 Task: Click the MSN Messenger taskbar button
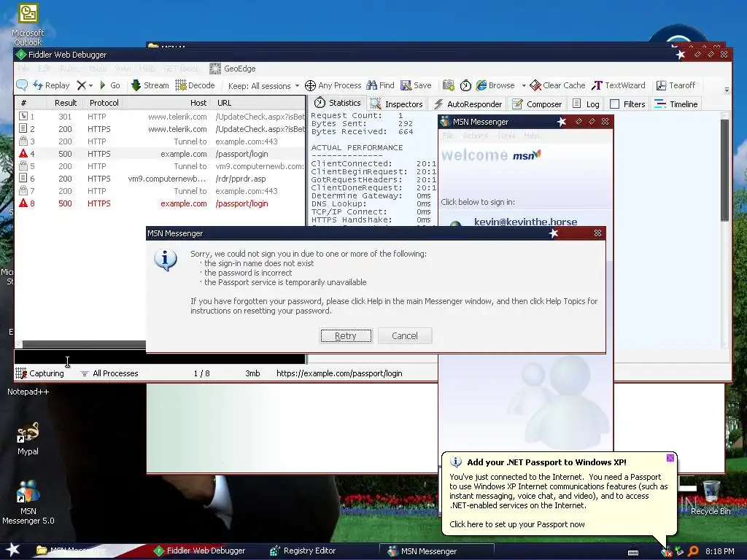[x=436, y=551]
